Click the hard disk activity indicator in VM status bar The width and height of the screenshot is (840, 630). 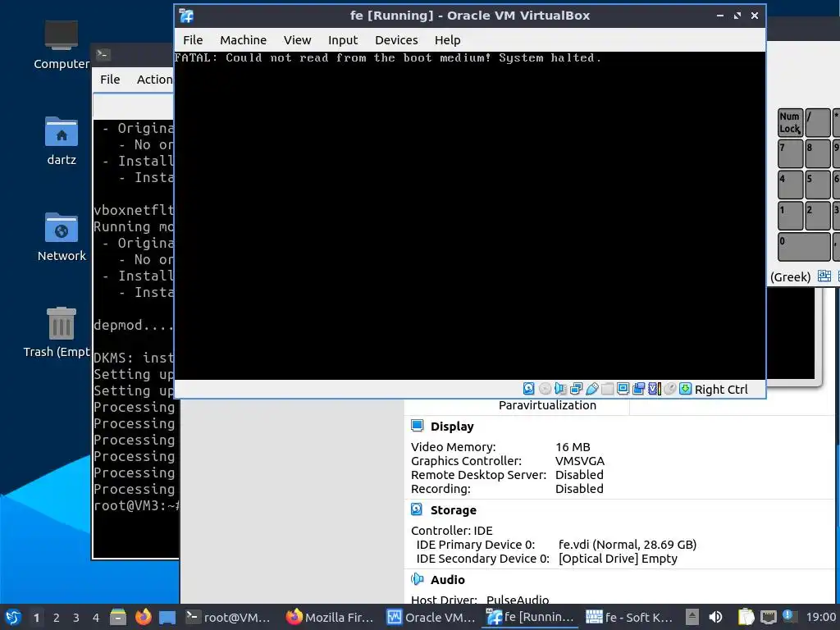click(x=529, y=389)
